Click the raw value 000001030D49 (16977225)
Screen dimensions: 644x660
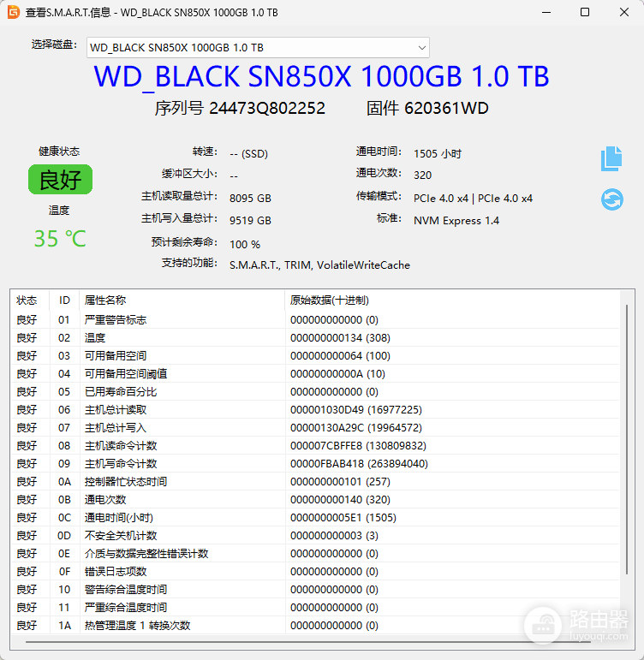click(356, 410)
